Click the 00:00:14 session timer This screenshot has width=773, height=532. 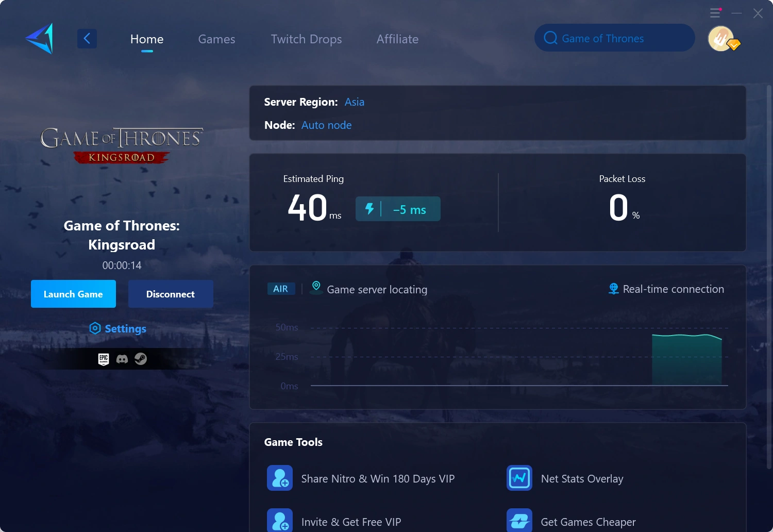[x=122, y=265]
